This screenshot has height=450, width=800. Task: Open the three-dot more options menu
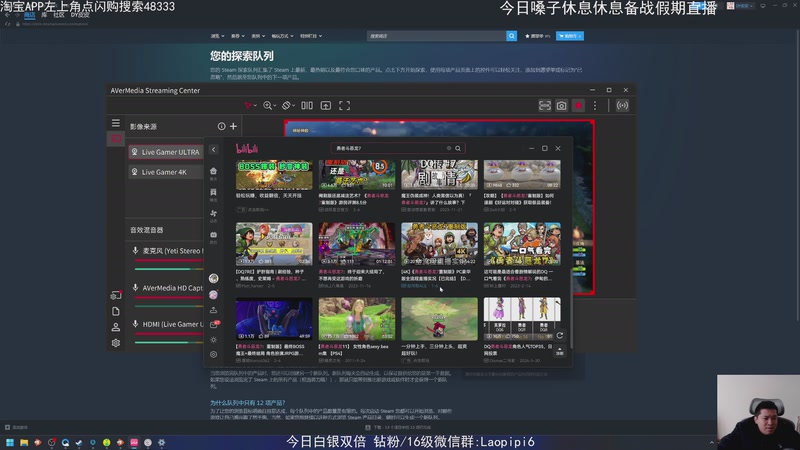pyautogui.click(x=595, y=106)
